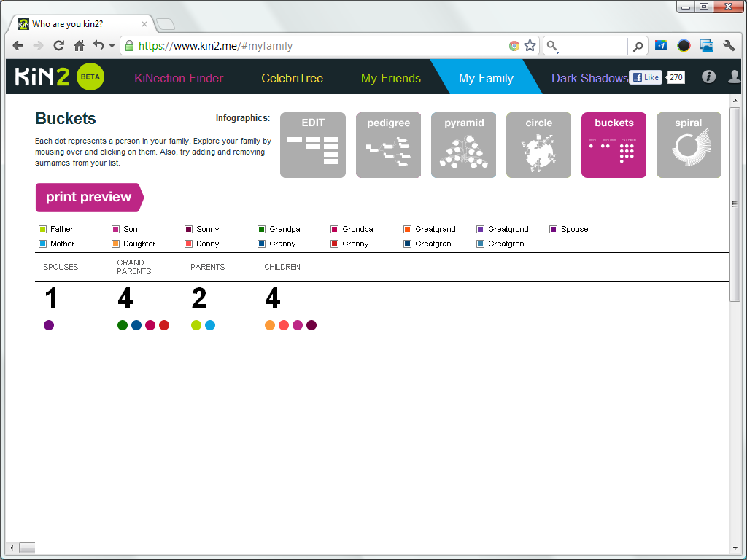Toggle the Spouse legend checkbox
The height and width of the screenshot is (560, 747).
coord(554,230)
